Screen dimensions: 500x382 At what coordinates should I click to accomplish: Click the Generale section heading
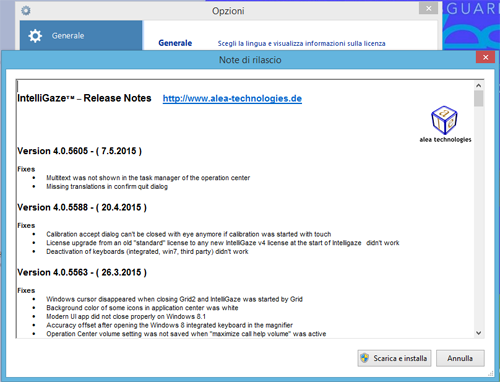pos(175,43)
